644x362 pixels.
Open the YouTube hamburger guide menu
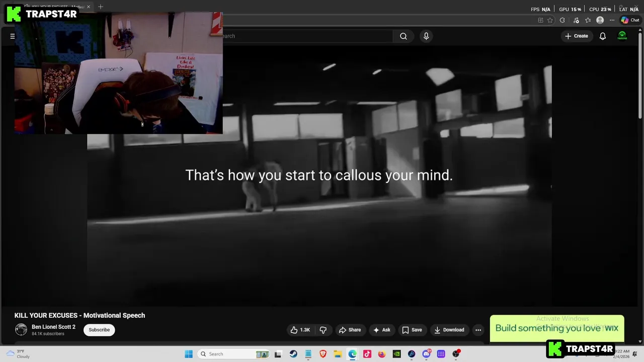coord(13,36)
